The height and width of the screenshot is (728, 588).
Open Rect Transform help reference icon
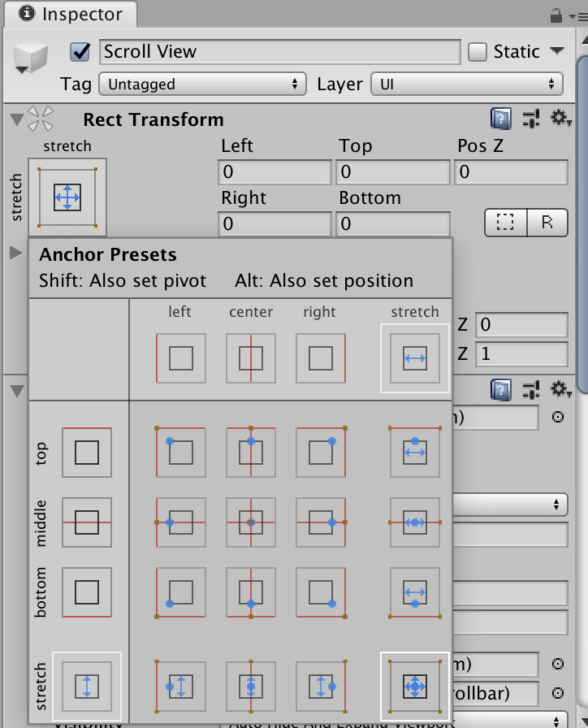point(501,119)
